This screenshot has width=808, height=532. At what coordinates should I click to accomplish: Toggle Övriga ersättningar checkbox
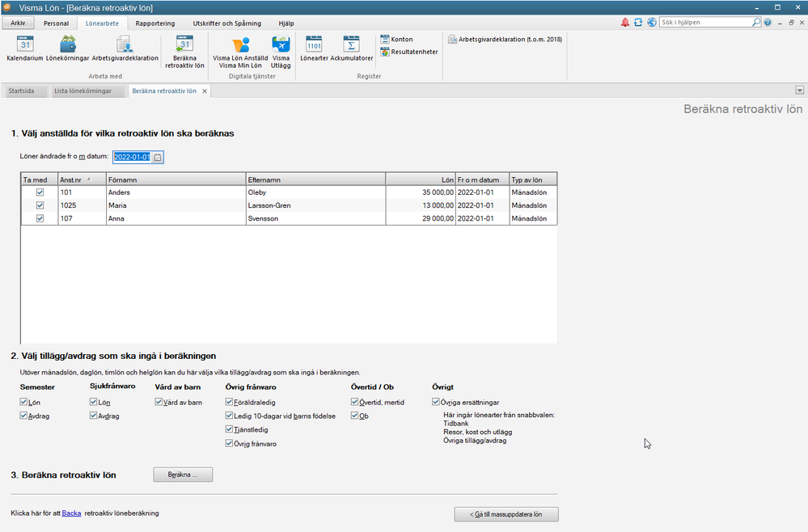(436, 402)
